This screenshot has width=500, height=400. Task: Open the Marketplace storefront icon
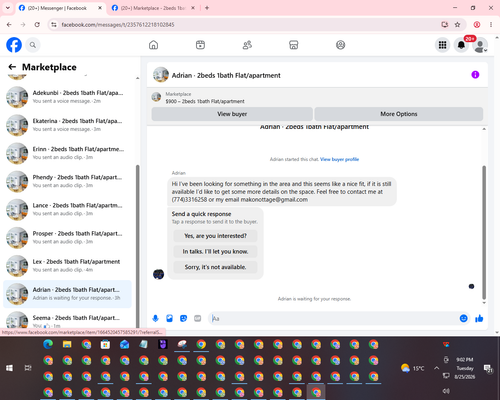(x=293, y=45)
